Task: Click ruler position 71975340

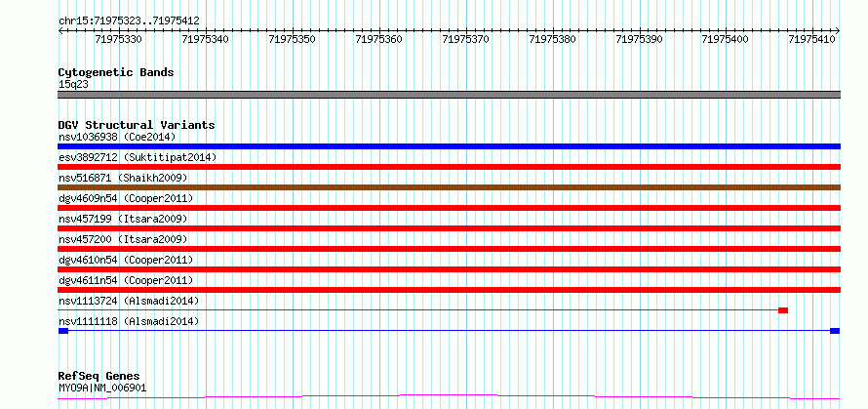Action: (206, 39)
